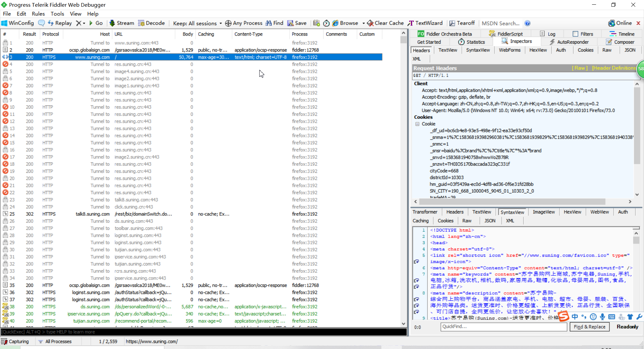
Task: Toggle Capturing in status bar
Action: [15, 342]
